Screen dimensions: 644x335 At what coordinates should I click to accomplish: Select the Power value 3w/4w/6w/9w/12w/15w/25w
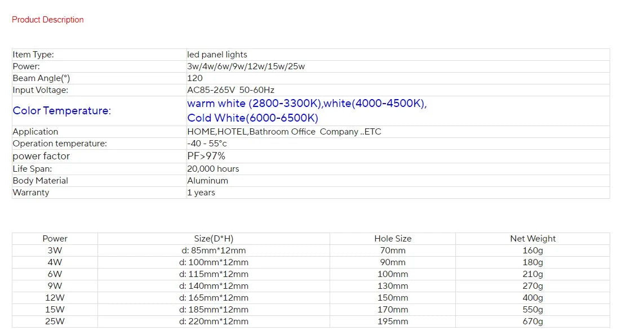coord(246,66)
